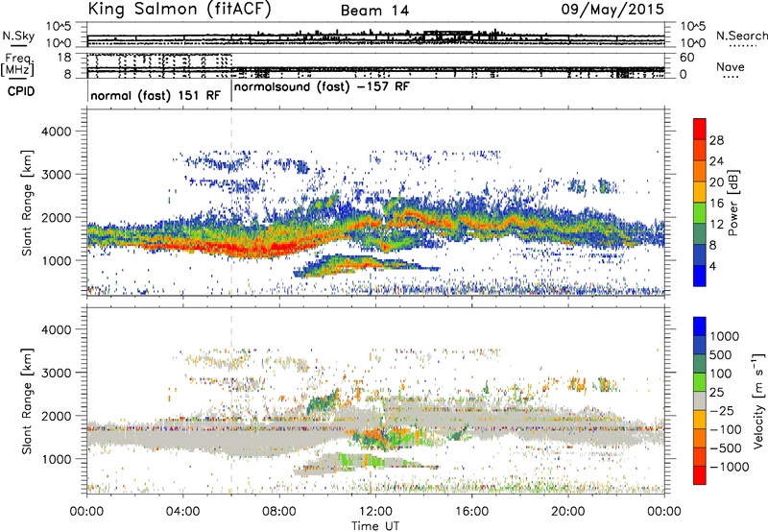The height and width of the screenshot is (532, 768).
Task: Click the blue top of the velocity colorbar
Action: 700,326
